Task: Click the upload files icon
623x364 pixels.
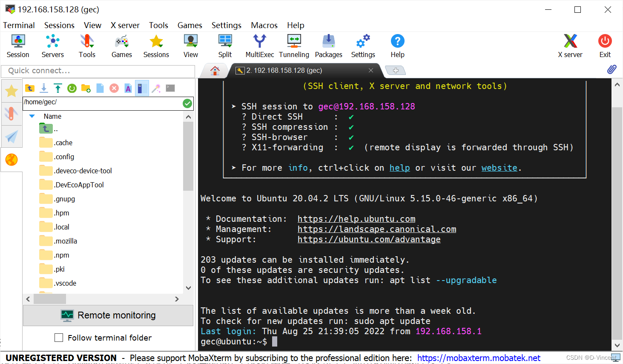Action: point(58,88)
